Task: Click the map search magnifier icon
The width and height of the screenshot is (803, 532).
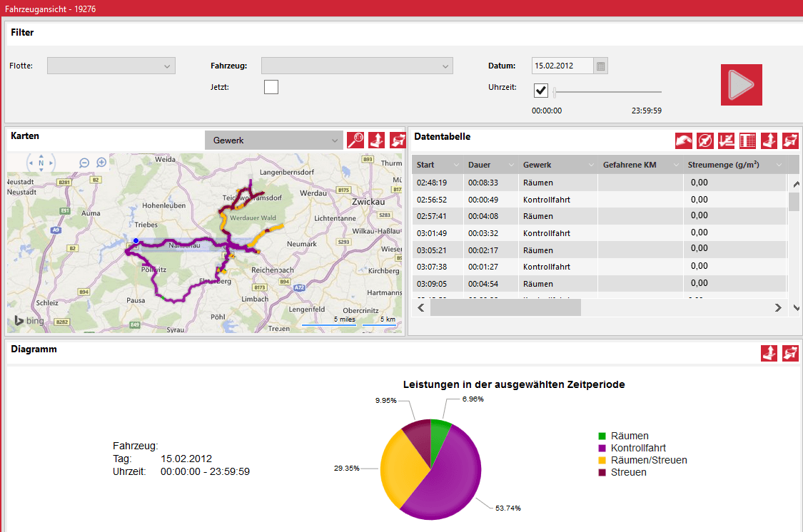Action: tap(355, 140)
